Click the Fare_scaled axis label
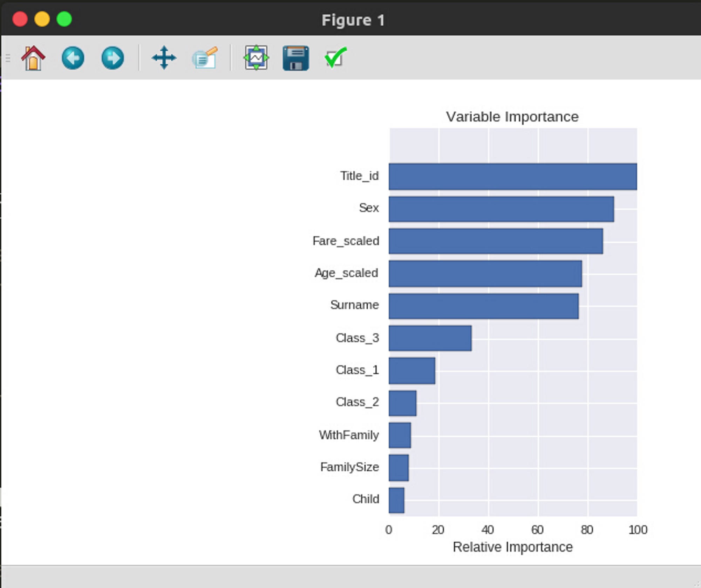 (346, 241)
